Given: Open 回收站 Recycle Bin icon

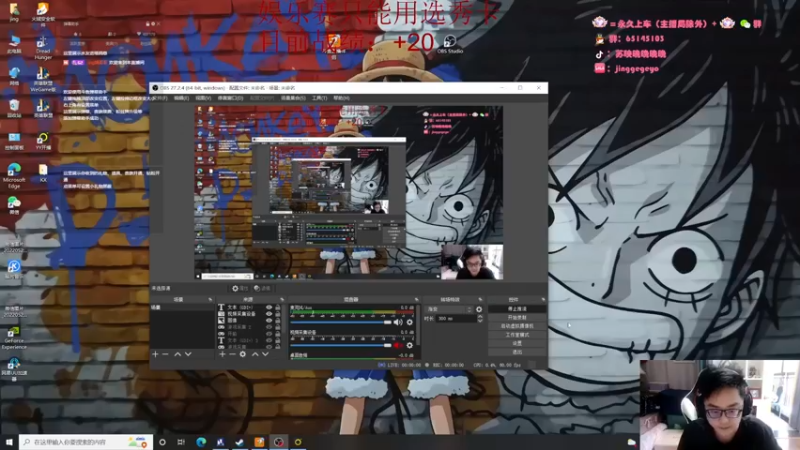Looking at the screenshot, I should (x=14, y=109).
